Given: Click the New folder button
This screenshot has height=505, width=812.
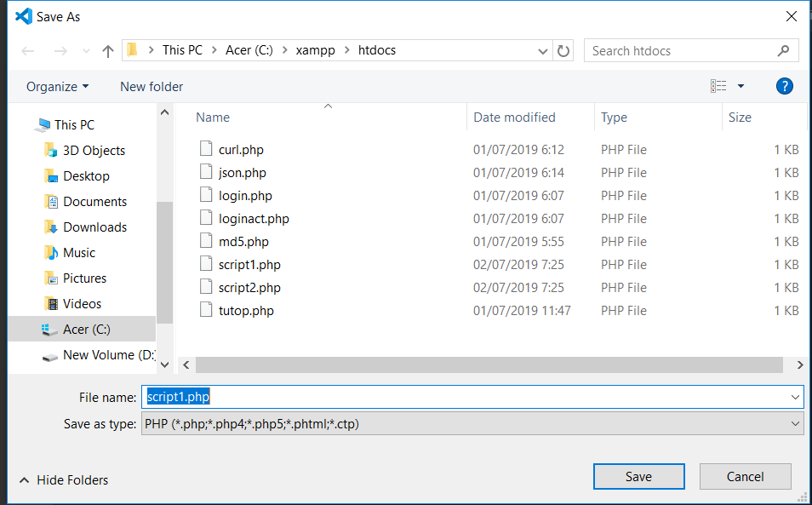Looking at the screenshot, I should (152, 87).
